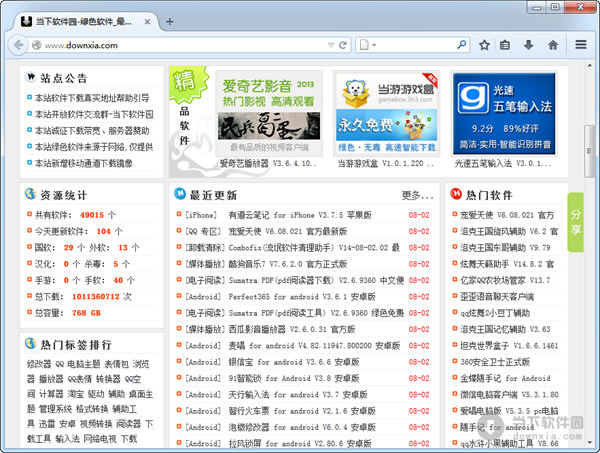
Task: Open 天行输入法 for android V3.7 entry
Action: point(298,394)
